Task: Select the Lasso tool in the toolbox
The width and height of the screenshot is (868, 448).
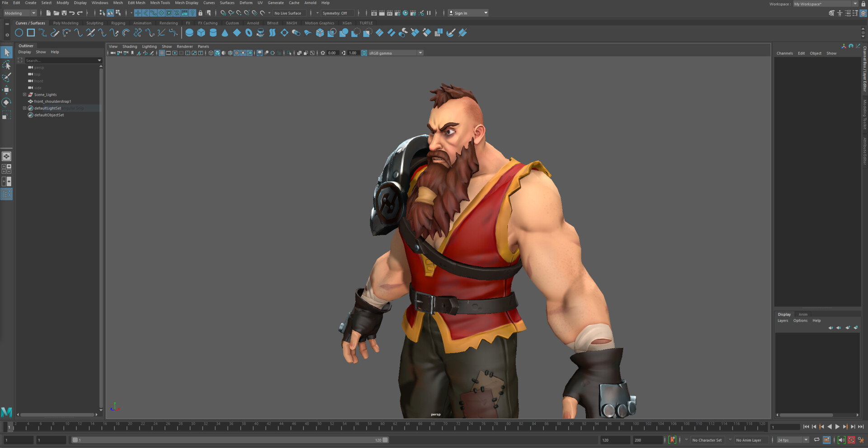Action: click(7, 65)
